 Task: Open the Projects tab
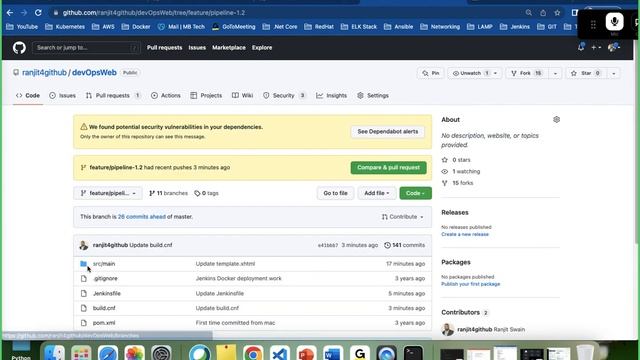click(x=206, y=96)
